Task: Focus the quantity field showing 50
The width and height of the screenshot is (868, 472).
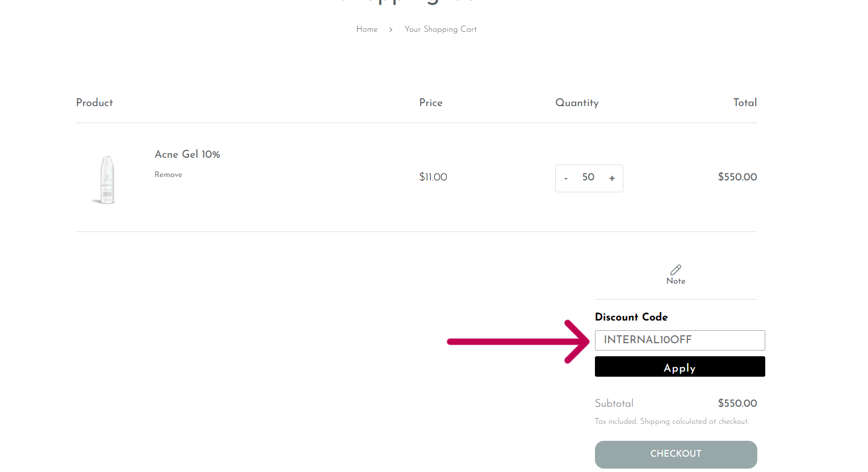Action: [588, 178]
